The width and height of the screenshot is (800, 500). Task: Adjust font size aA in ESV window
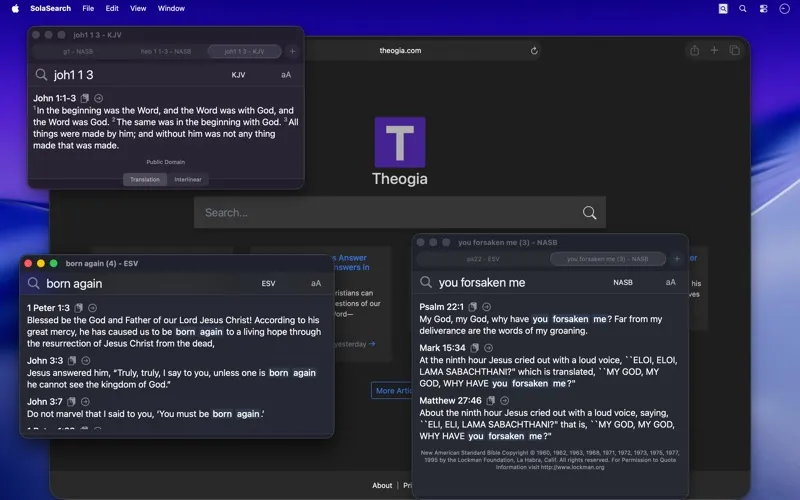[x=316, y=283]
